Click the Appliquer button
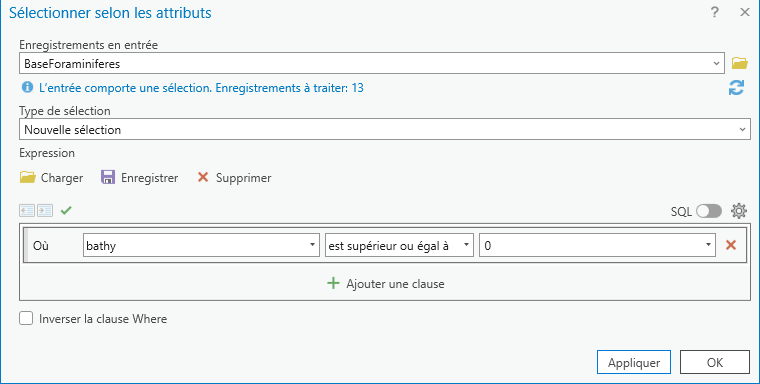This screenshot has width=760, height=384. (634, 362)
